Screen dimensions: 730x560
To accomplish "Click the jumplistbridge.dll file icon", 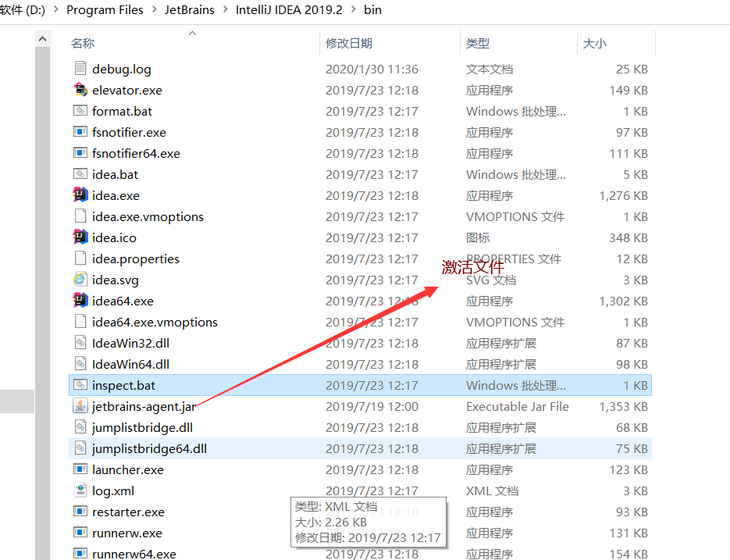I will (x=80, y=426).
